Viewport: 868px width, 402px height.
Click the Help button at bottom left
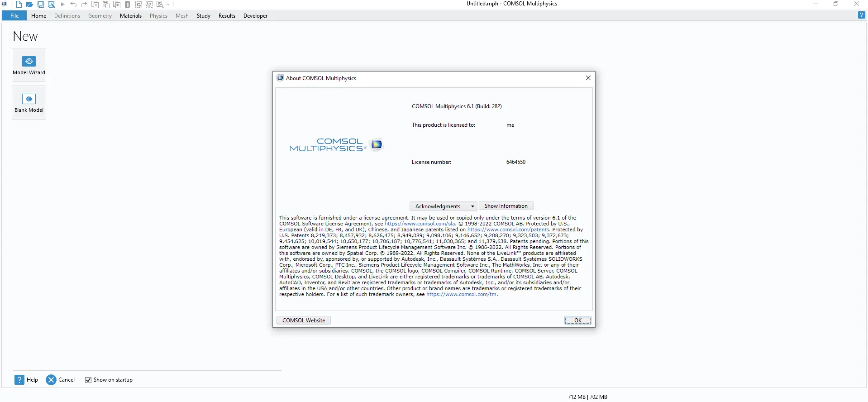point(26,380)
